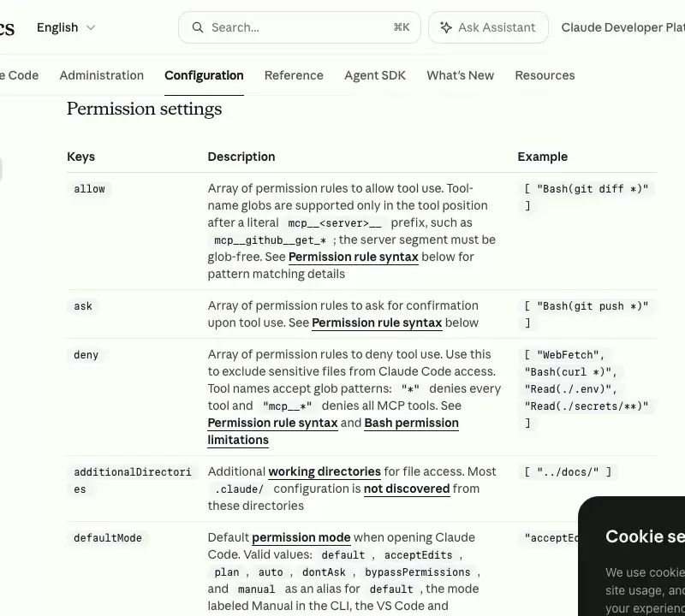Viewport: 685px width, 616px height.
Task: Open the English language dropdown
Action: (66, 27)
